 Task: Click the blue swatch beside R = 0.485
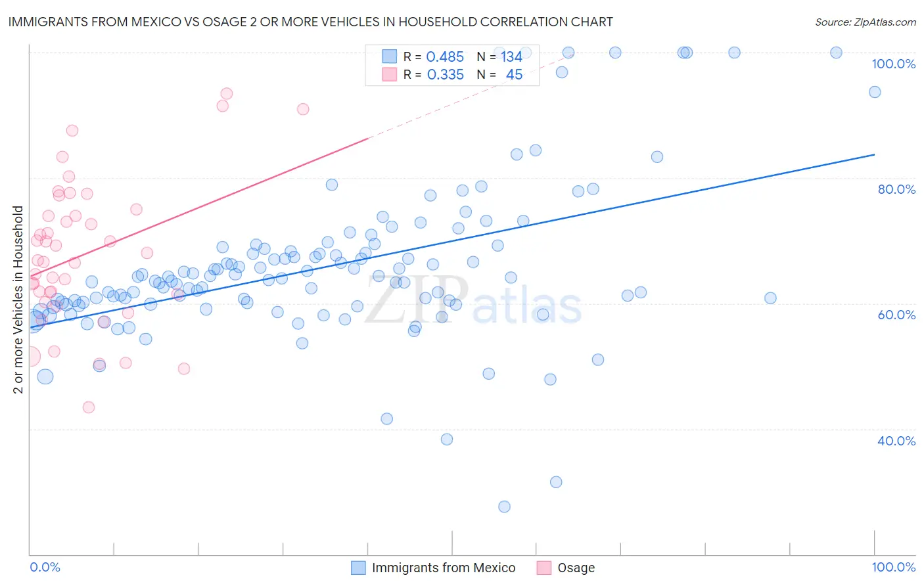tap(390, 56)
